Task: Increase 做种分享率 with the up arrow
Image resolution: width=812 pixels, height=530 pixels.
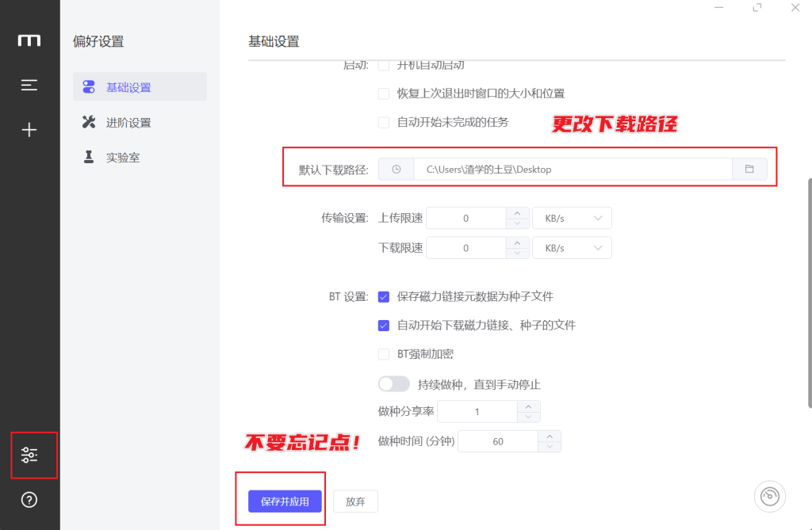Action: (x=528, y=406)
